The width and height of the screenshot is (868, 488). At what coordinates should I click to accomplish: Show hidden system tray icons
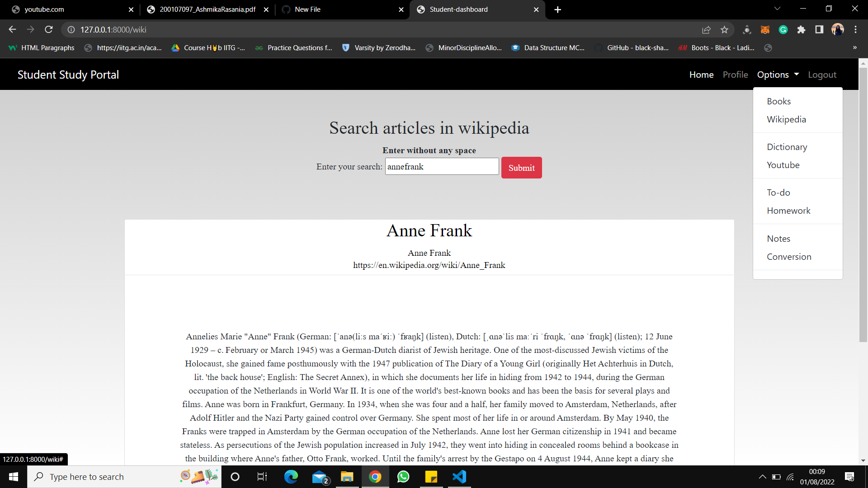click(x=762, y=477)
